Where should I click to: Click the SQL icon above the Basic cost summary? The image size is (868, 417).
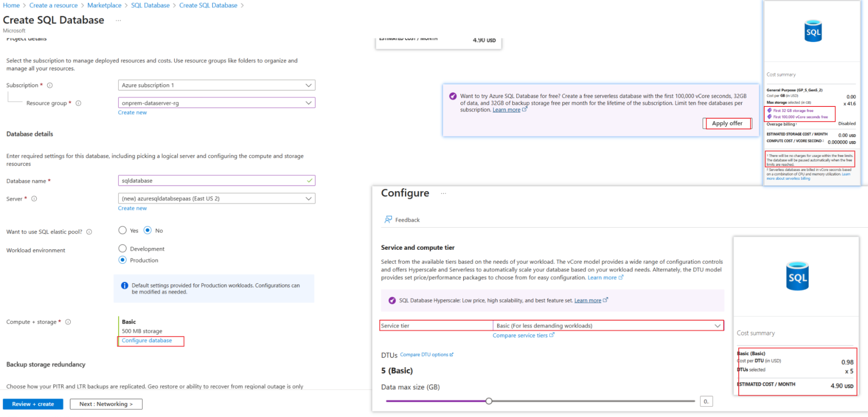[x=797, y=276]
